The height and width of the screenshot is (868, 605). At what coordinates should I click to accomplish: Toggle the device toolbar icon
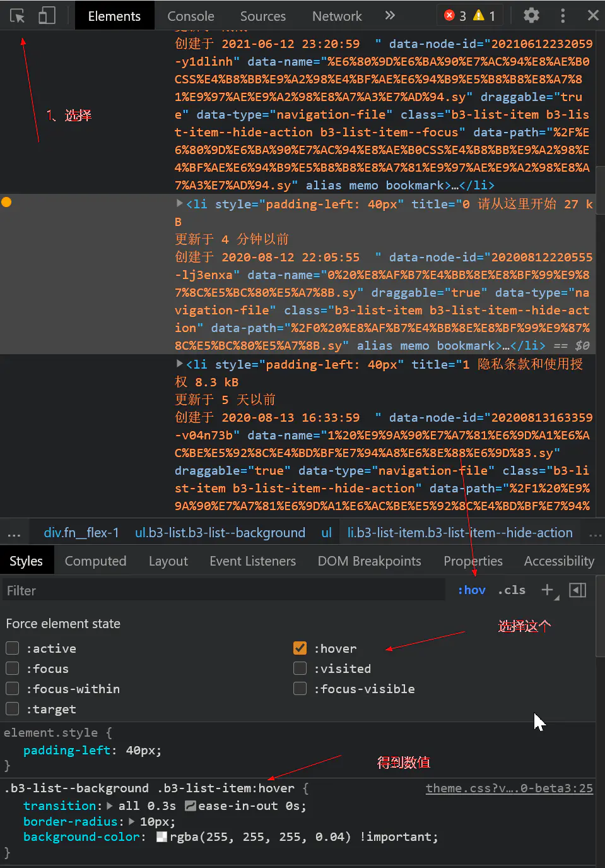point(47,16)
